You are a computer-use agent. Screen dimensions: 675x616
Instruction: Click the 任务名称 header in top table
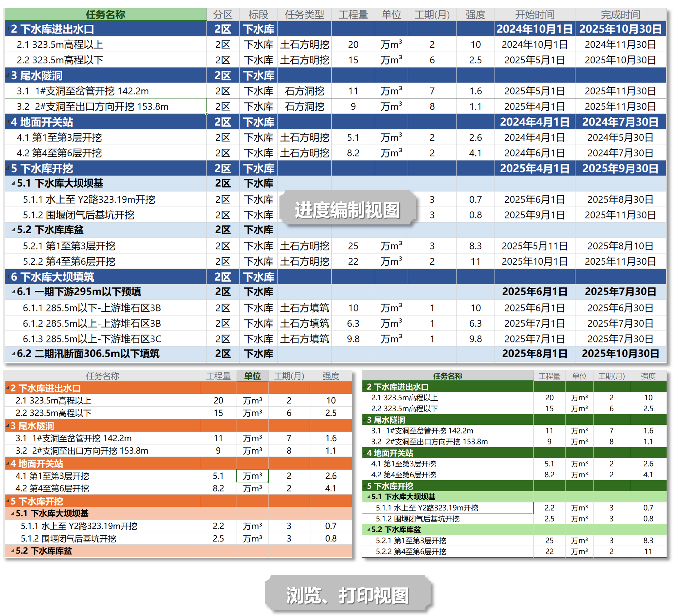105,14
